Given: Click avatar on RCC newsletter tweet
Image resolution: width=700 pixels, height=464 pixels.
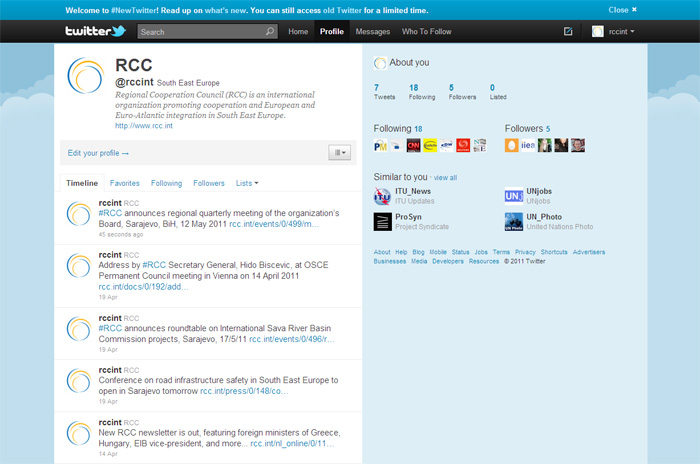Looking at the screenshot, I should (x=79, y=433).
